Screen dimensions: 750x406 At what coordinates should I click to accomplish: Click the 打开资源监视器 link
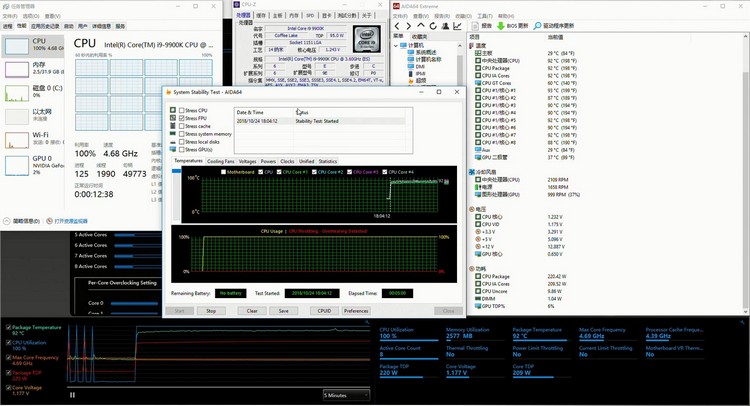(x=67, y=221)
